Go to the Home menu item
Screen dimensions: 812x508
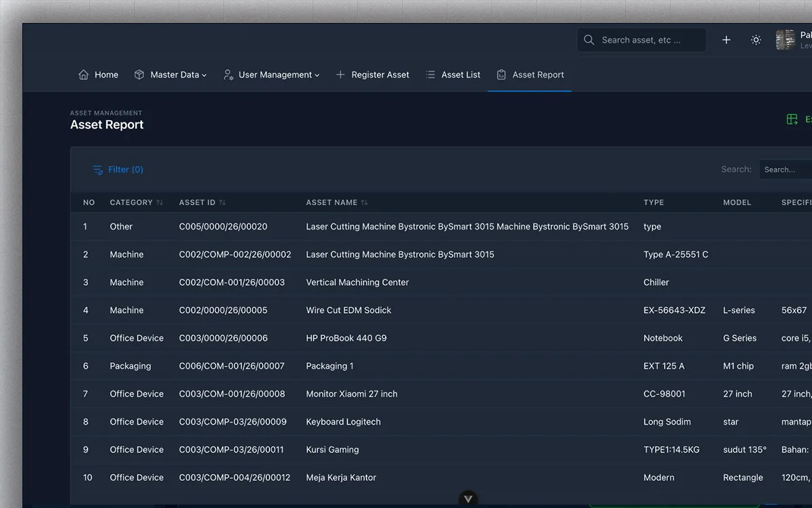point(98,75)
